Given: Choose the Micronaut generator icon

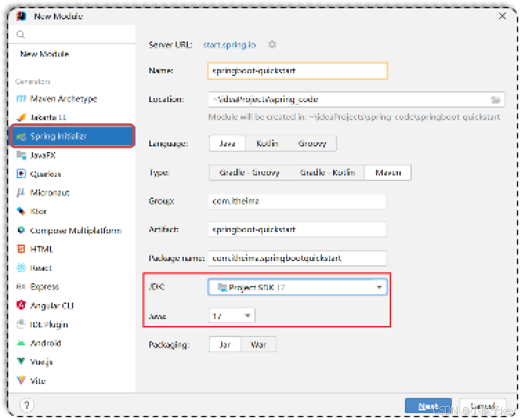Looking at the screenshot, I should [x=21, y=193].
